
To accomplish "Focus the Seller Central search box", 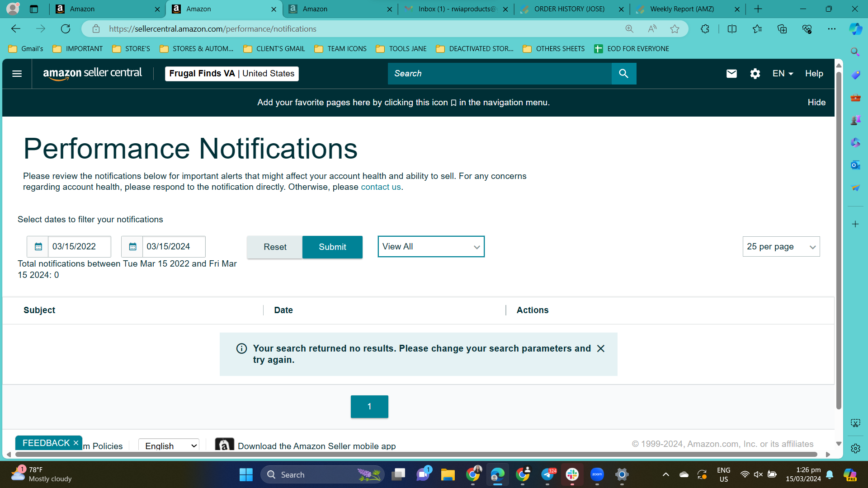I will (x=500, y=74).
